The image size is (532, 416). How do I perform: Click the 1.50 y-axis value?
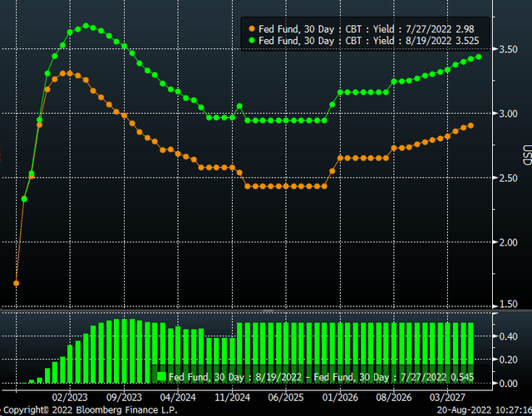508,304
